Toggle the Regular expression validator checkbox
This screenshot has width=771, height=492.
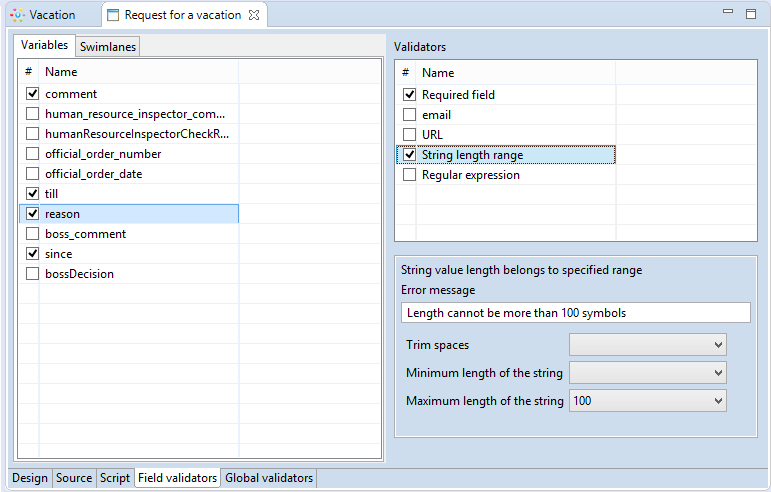coord(409,175)
